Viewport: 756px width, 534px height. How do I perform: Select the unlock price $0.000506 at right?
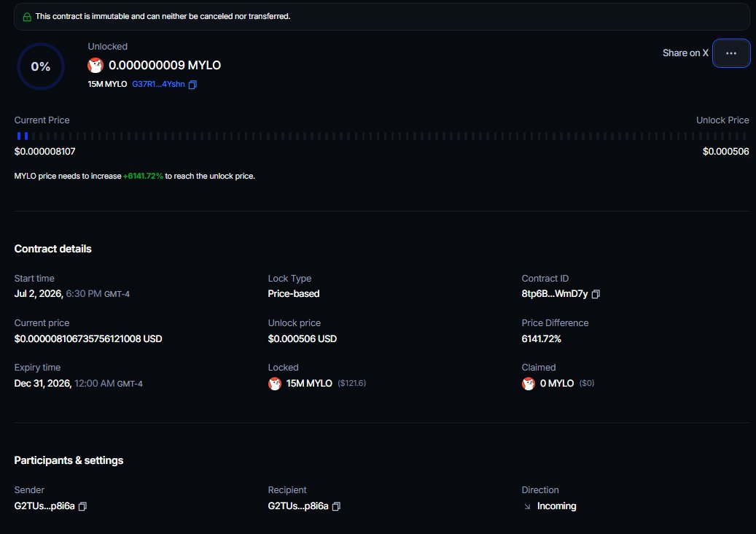(x=725, y=152)
